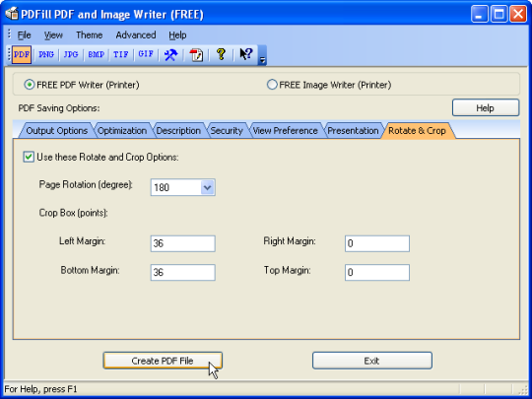Open the Help menu
This screenshot has width=532, height=399.
pyautogui.click(x=177, y=35)
